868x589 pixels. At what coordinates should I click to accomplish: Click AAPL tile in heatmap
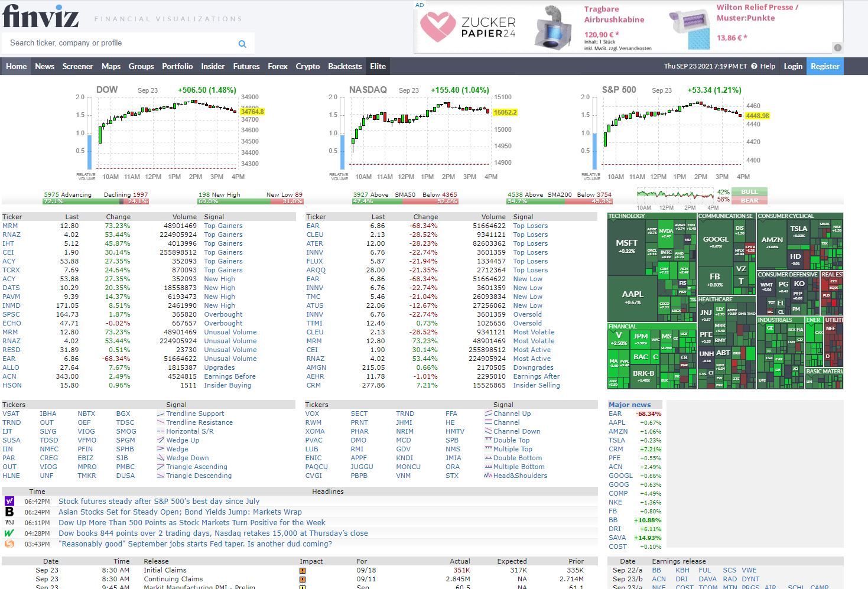click(x=632, y=298)
